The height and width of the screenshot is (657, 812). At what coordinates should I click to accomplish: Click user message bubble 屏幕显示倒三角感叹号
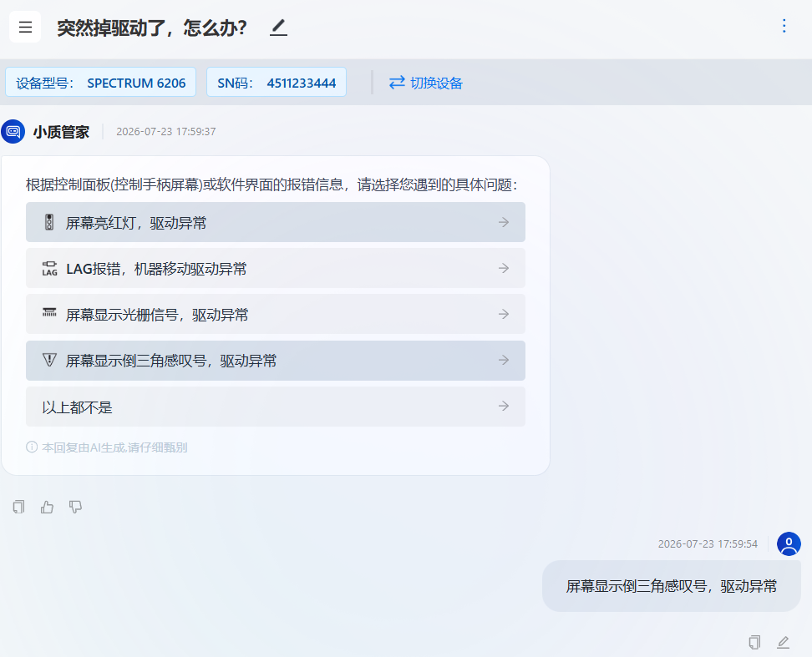click(x=671, y=586)
